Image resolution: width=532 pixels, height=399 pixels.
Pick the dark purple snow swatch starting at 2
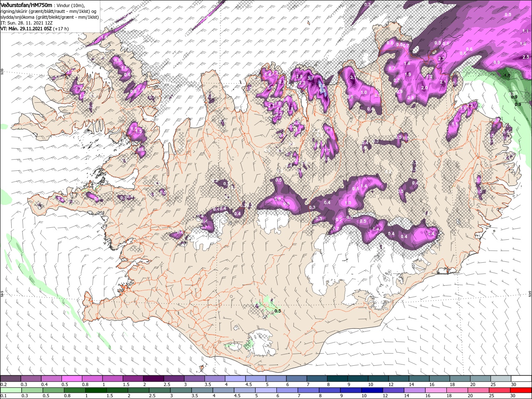tap(153, 379)
